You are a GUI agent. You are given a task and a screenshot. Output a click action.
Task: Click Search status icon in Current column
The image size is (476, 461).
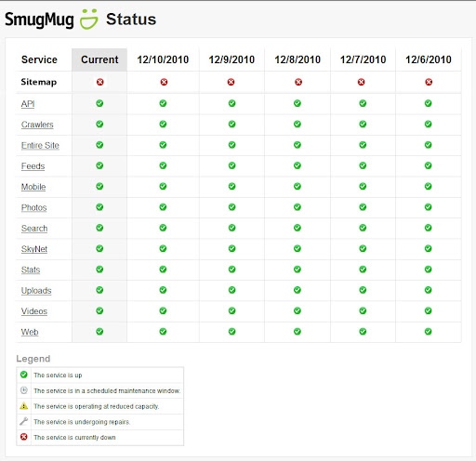[x=99, y=228]
